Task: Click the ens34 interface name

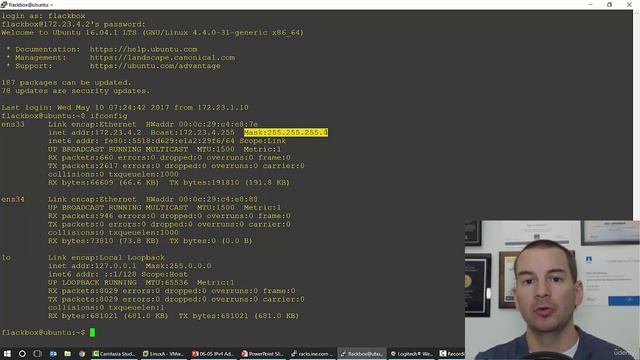Action: click(13, 199)
